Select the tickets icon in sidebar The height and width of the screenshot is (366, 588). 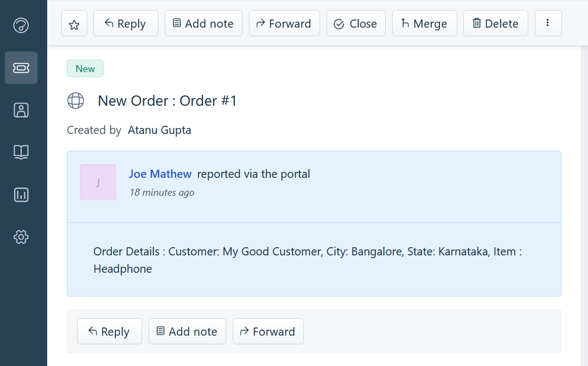click(x=21, y=68)
